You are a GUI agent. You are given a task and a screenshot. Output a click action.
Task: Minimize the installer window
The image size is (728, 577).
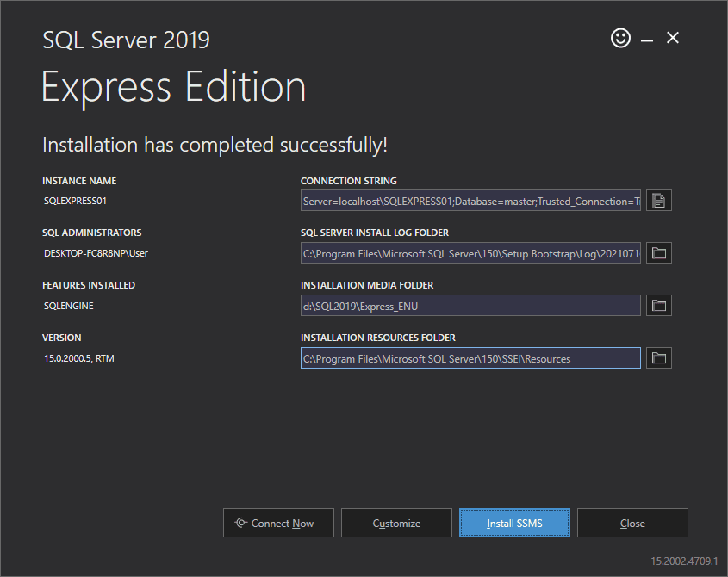(647, 38)
